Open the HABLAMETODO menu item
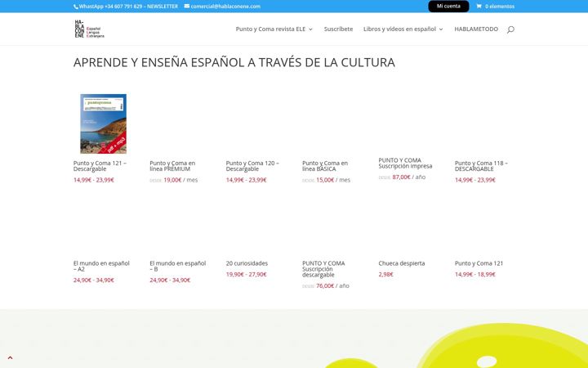588x368 pixels. pos(476,29)
